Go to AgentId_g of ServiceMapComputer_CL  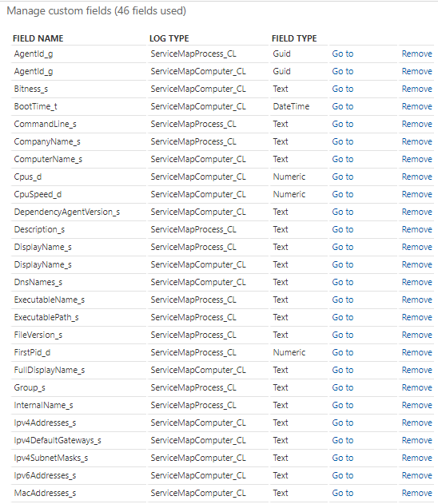click(x=343, y=71)
